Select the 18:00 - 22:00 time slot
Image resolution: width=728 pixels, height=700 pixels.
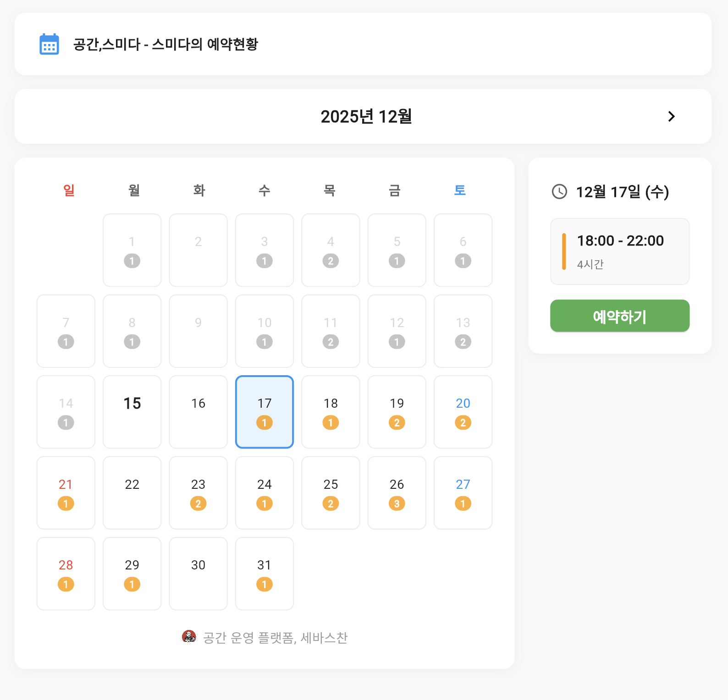(620, 251)
